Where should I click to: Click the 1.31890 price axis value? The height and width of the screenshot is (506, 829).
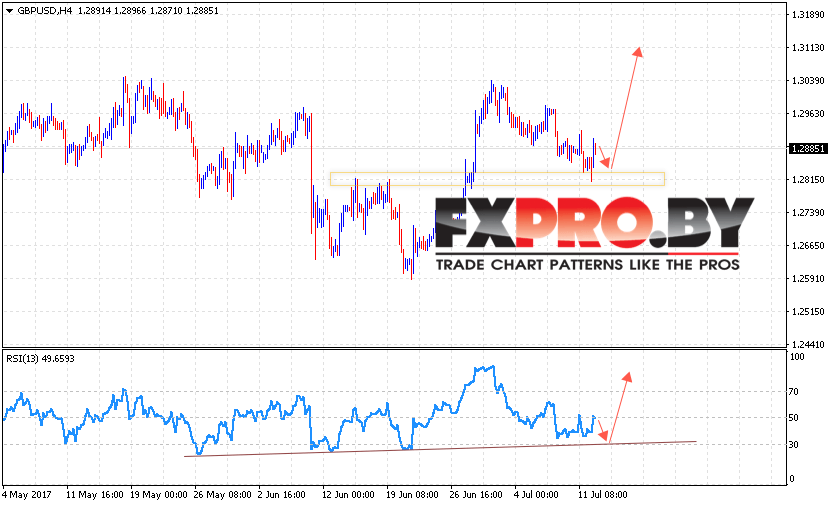click(x=808, y=15)
